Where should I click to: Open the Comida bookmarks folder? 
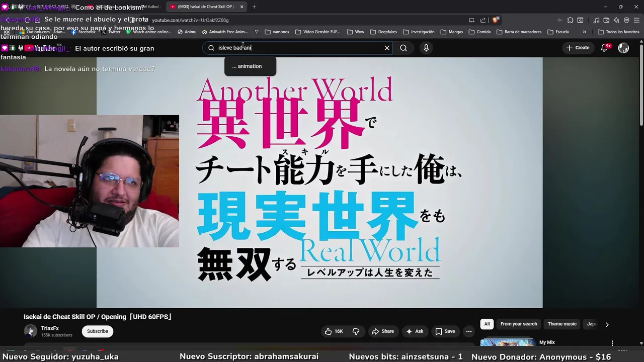point(479,32)
